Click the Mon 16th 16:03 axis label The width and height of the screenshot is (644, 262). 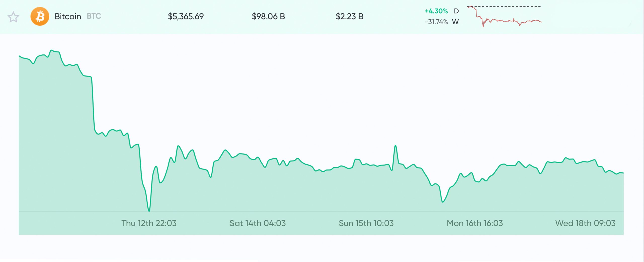point(475,223)
